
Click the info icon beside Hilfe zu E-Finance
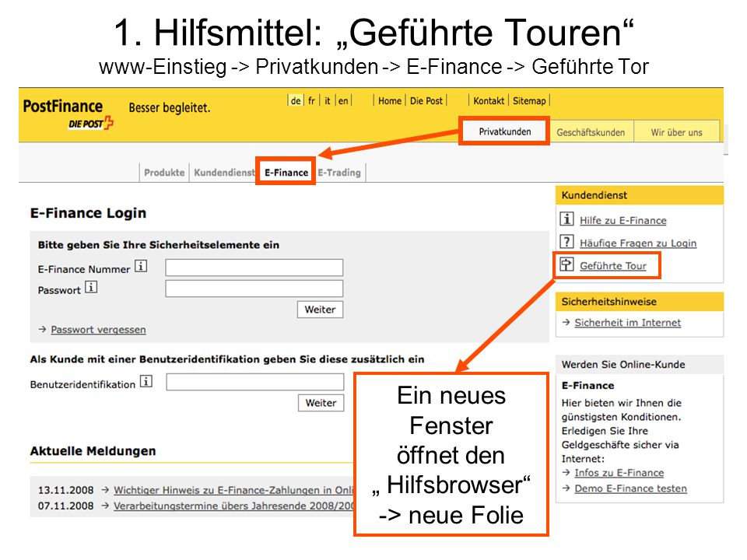tap(566, 219)
